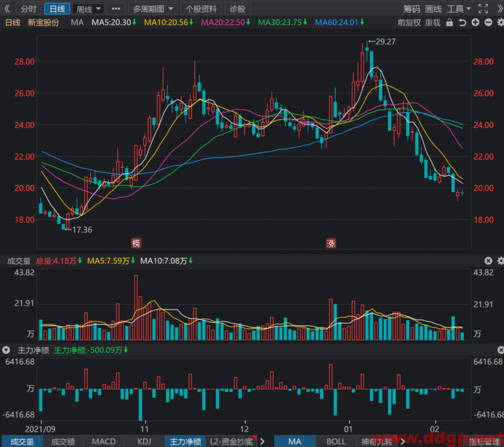Select 成交量 indicator tab
Screen dimensions: 504x447
click(22, 442)
